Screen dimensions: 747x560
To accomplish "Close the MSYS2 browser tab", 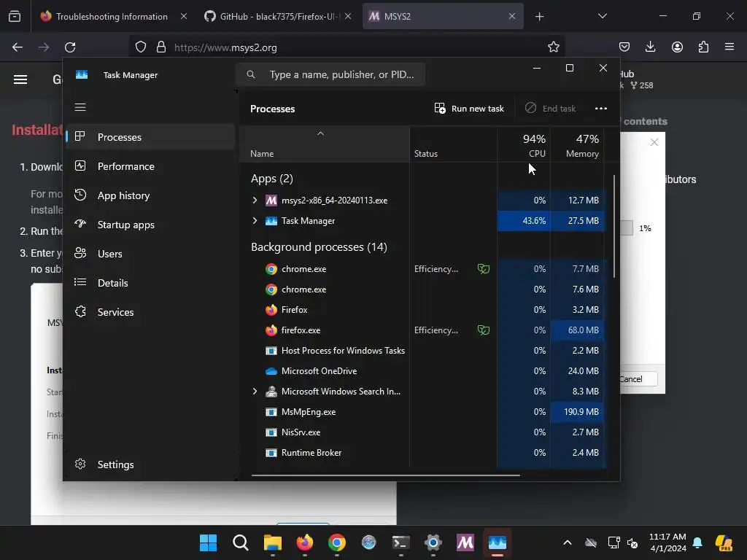I will [x=512, y=17].
